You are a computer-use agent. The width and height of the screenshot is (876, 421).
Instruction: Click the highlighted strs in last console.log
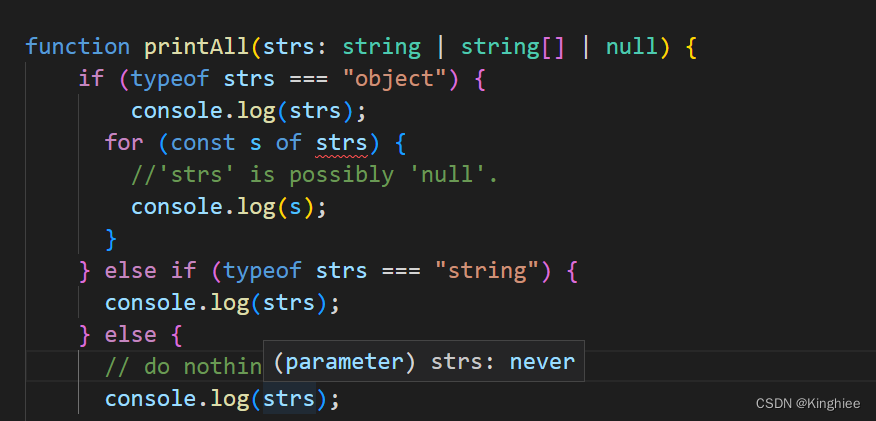[289, 399]
